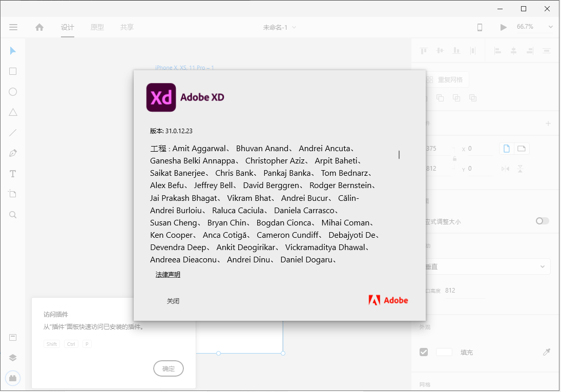The width and height of the screenshot is (561, 392).
Task: Flip horizontally icon
Action: pyautogui.click(x=505, y=169)
